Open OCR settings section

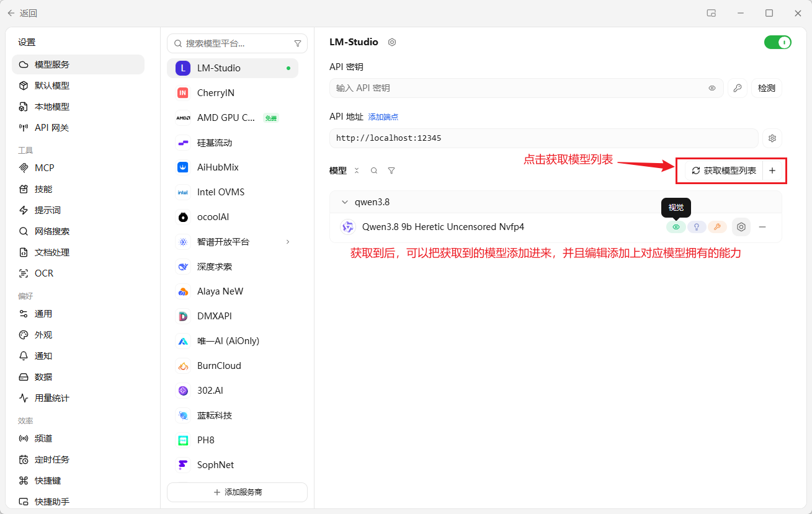(78, 273)
